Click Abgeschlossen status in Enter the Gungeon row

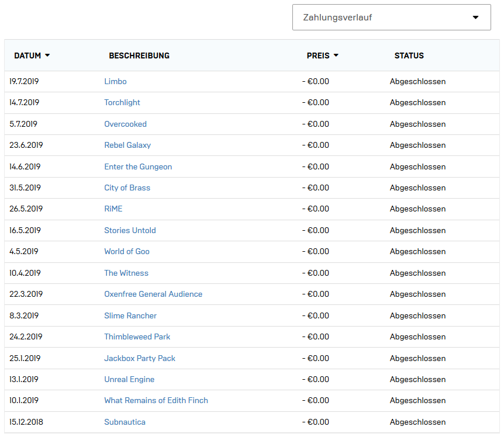[418, 167]
